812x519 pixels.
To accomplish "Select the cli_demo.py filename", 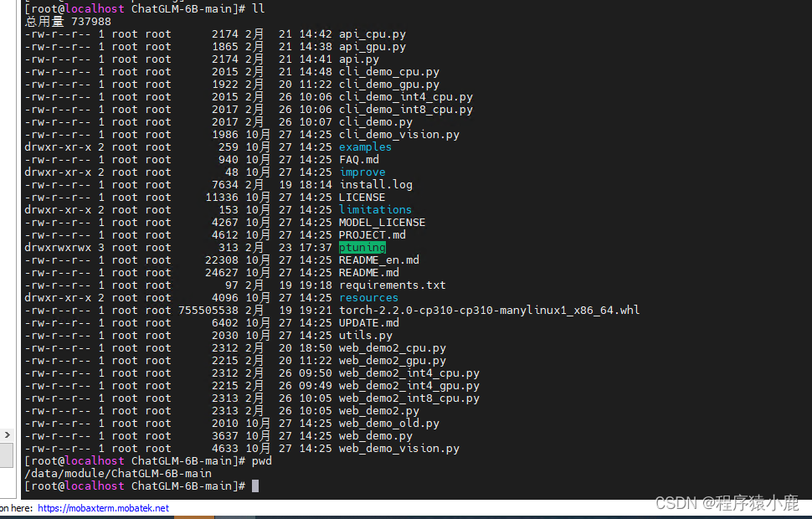I will pyautogui.click(x=376, y=122).
